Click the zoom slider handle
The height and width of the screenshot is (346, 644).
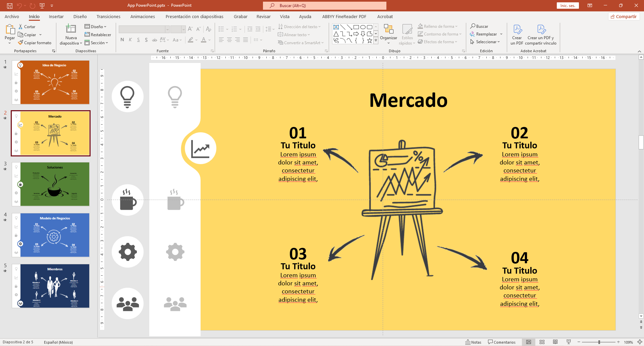click(599, 342)
